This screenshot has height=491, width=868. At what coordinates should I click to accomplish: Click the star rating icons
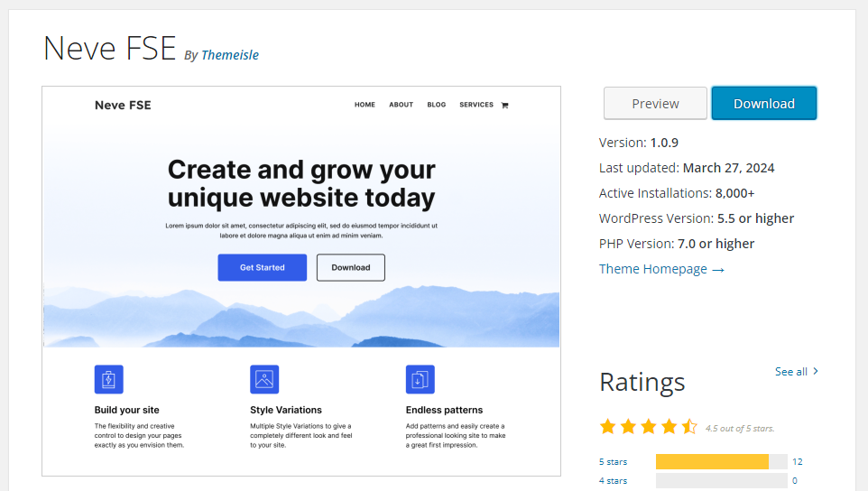(648, 427)
